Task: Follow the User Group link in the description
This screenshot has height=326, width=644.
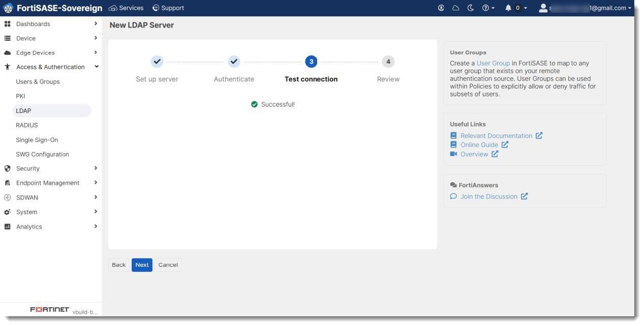Action: (493, 63)
